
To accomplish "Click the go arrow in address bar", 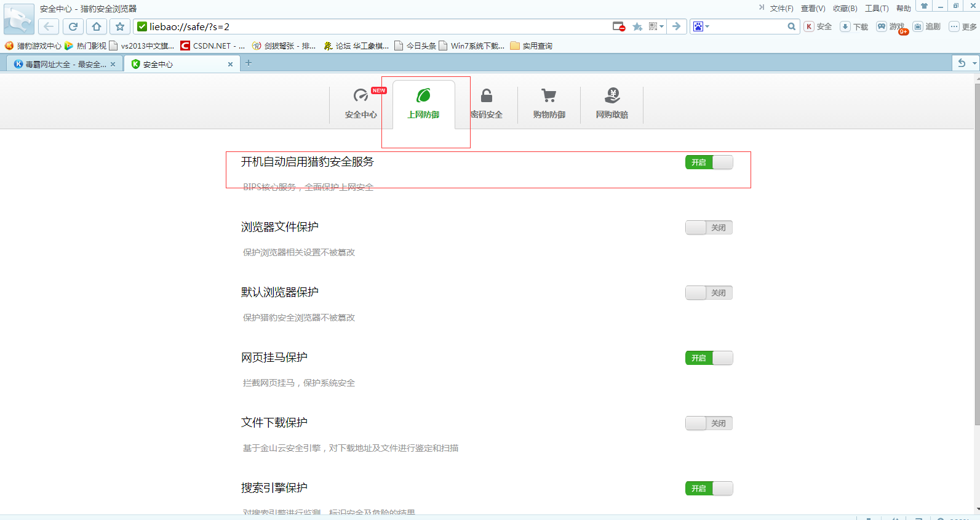I will coord(677,26).
